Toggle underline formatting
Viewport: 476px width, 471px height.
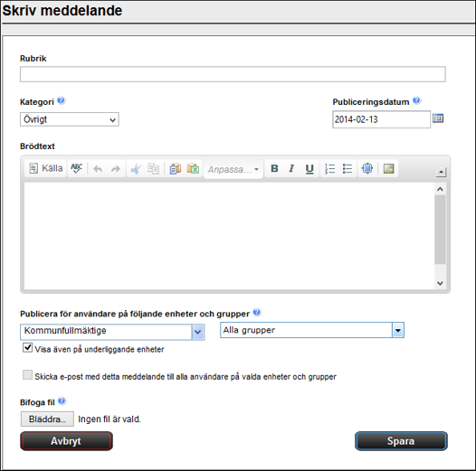click(x=309, y=168)
